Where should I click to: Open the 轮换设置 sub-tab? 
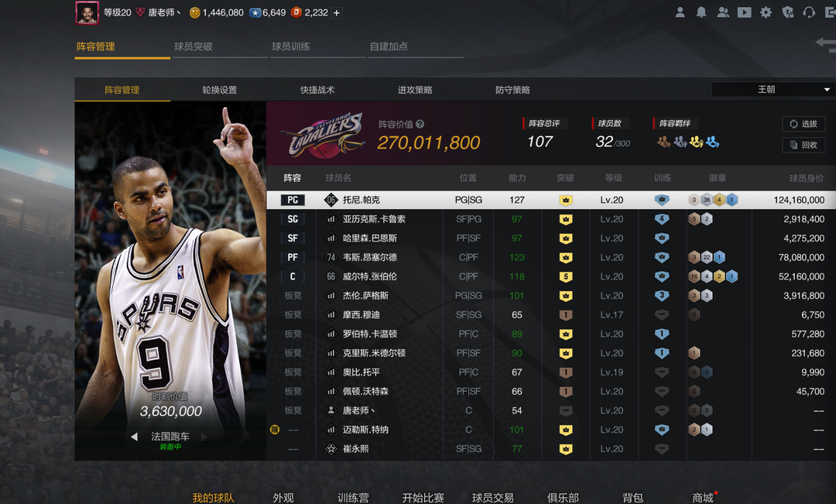click(220, 90)
